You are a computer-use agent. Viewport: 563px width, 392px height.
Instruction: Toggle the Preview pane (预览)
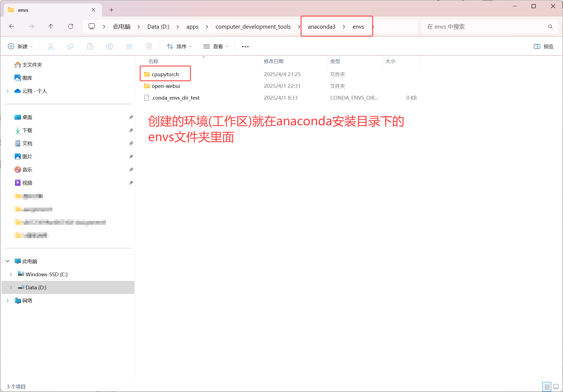pyautogui.click(x=543, y=46)
